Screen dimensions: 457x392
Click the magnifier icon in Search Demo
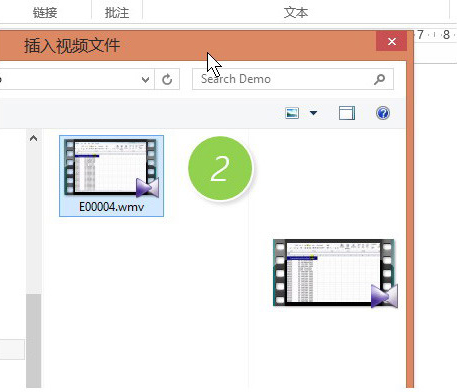click(379, 79)
